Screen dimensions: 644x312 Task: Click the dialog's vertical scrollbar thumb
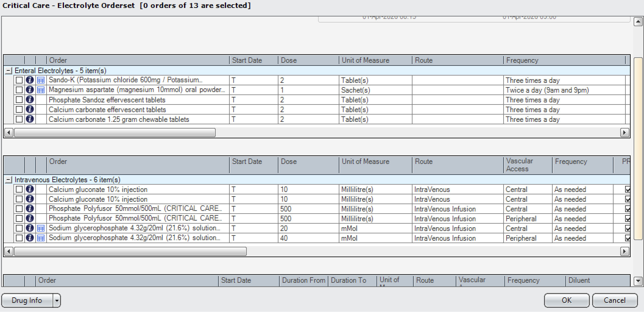pyautogui.click(x=638, y=149)
